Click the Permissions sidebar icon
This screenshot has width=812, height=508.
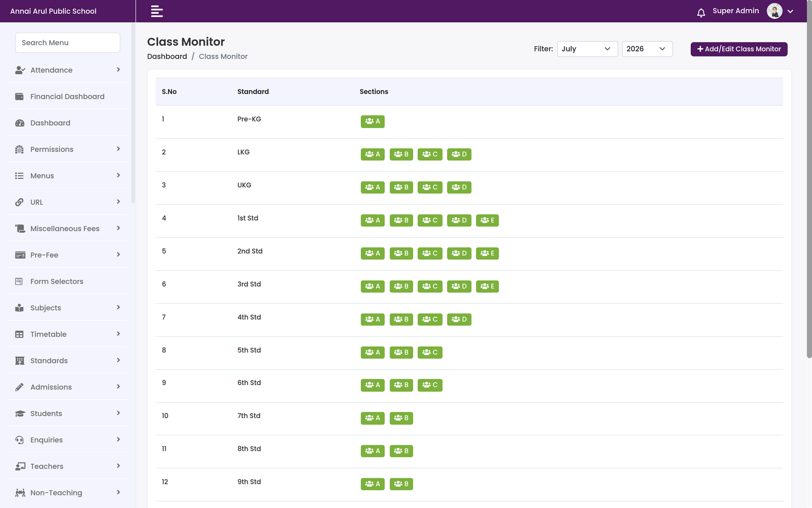point(19,149)
